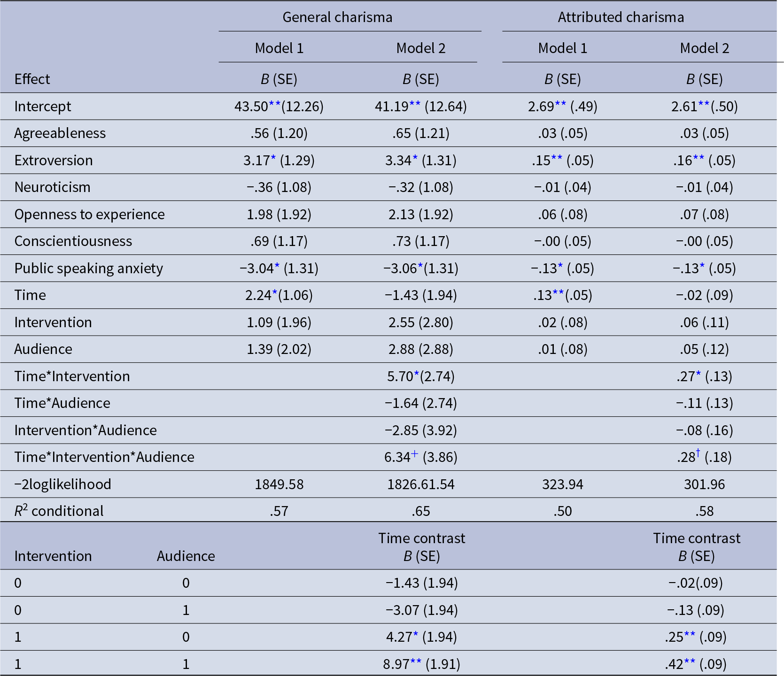Select the value '.27* (.13)'

click(705, 376)
